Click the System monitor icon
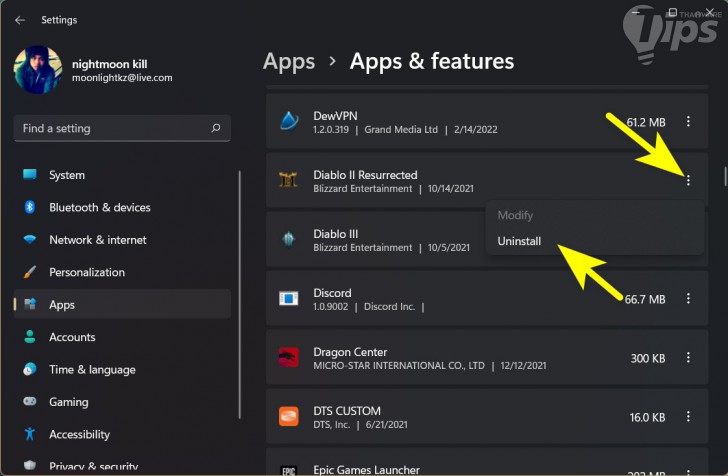 coord(30,175)
